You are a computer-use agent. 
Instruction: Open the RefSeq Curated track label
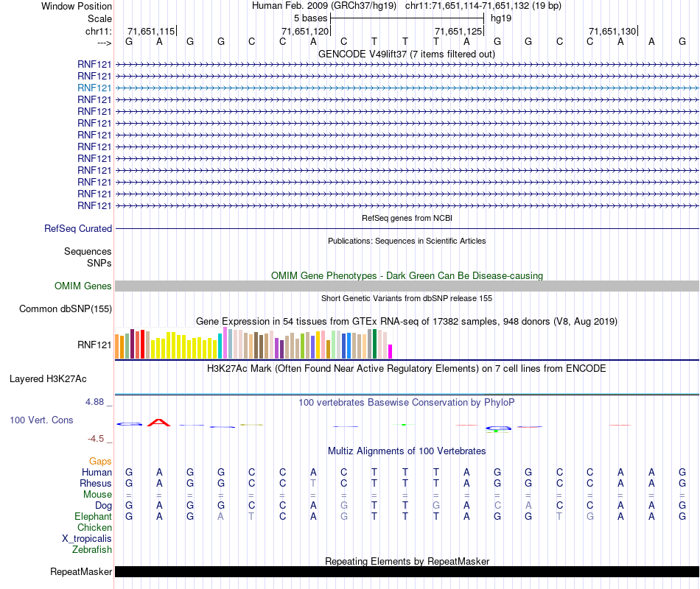click(x=78, y=229)
